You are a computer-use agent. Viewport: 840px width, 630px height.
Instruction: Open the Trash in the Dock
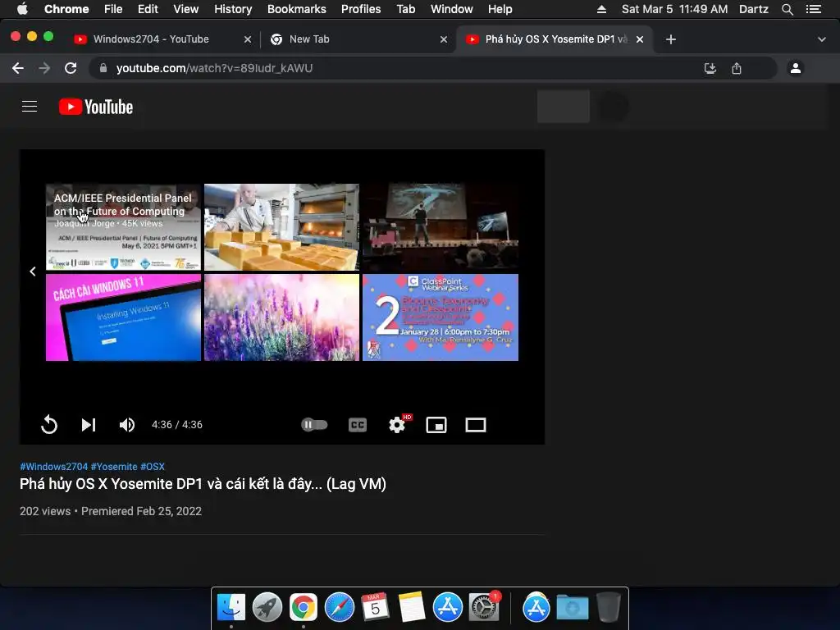tap(609, 608)
